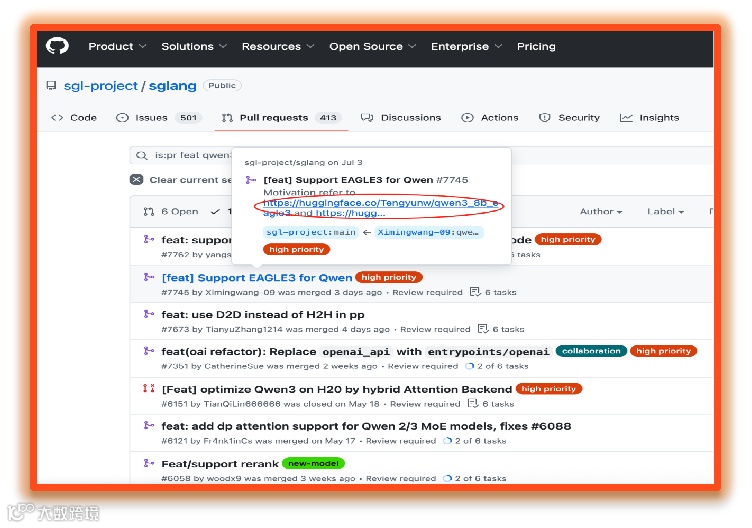Expand the Enterprise menu
The height and width of the screenshot is (528, 752).
(466, 47)
